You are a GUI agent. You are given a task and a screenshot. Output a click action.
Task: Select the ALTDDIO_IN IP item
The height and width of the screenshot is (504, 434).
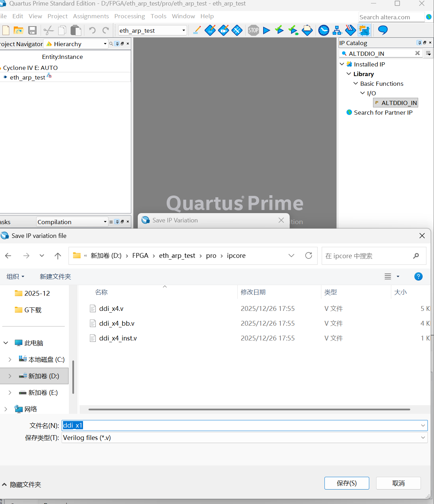[x=395, y=103]
